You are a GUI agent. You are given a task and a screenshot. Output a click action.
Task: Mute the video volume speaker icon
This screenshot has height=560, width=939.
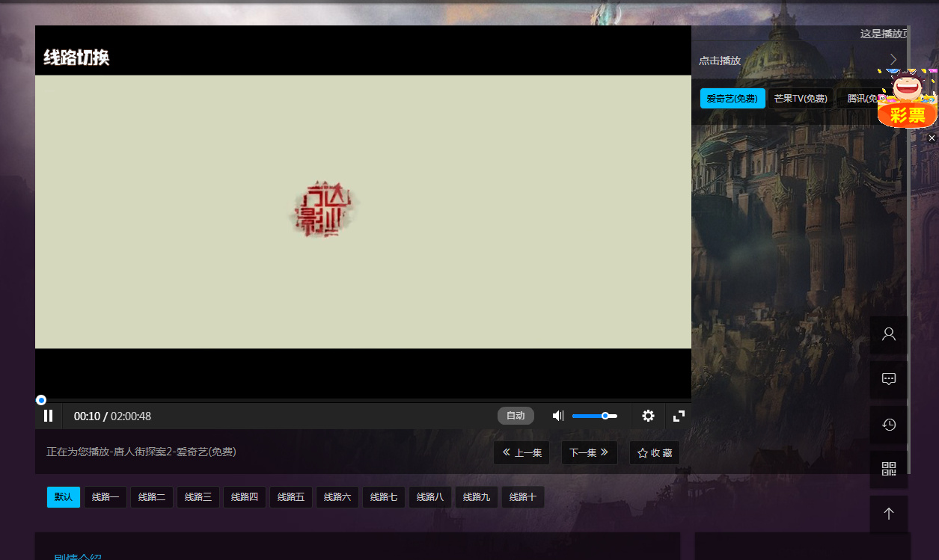(557, 416)
